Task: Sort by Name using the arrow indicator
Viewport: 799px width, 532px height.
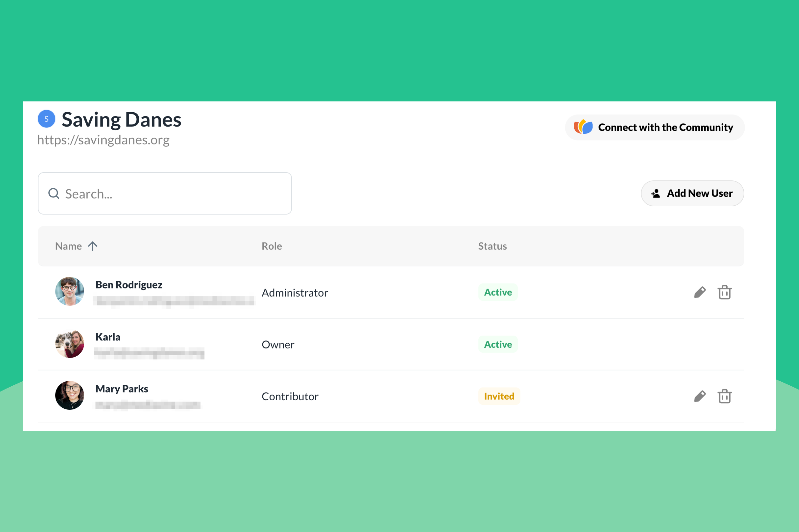Action: coord(93,246)
